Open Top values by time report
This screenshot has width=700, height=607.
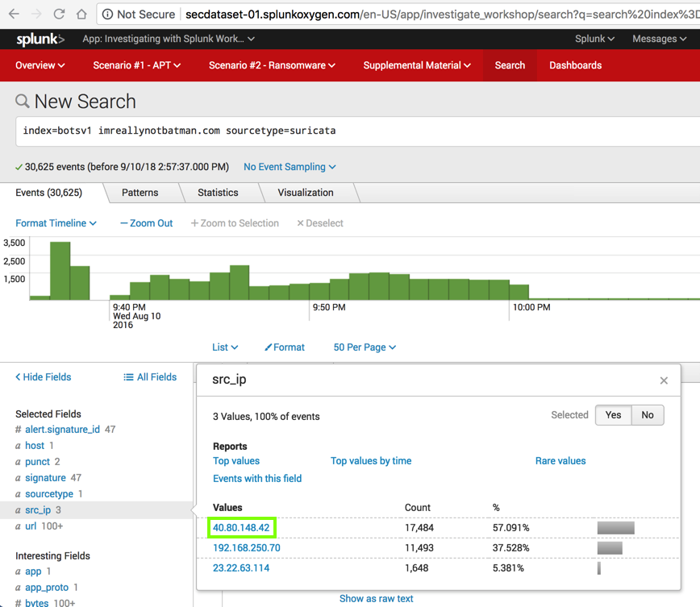(x=371, y=461)
